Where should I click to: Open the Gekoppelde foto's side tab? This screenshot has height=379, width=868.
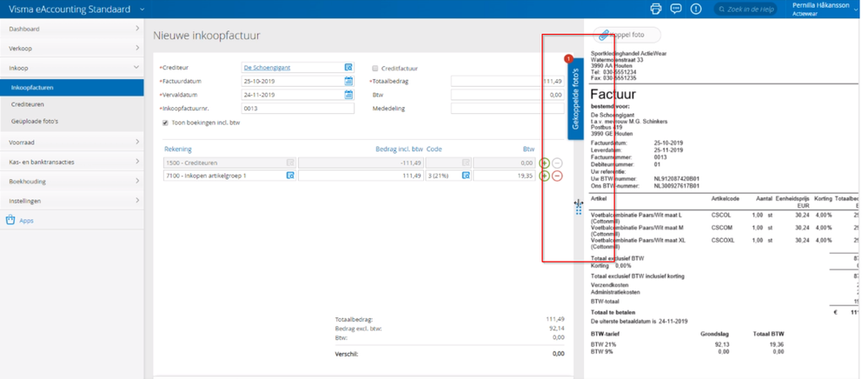pos(575,98)
